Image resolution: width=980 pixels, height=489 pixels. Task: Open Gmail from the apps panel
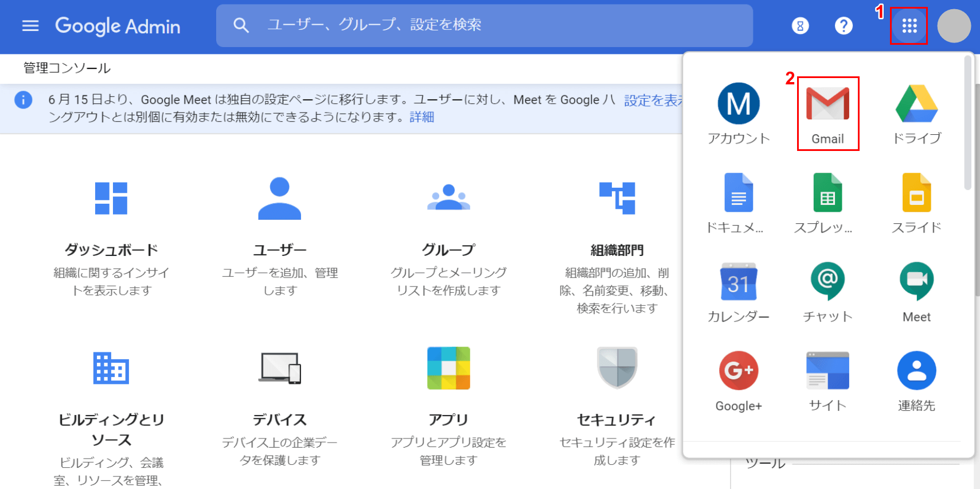[827, 113]
